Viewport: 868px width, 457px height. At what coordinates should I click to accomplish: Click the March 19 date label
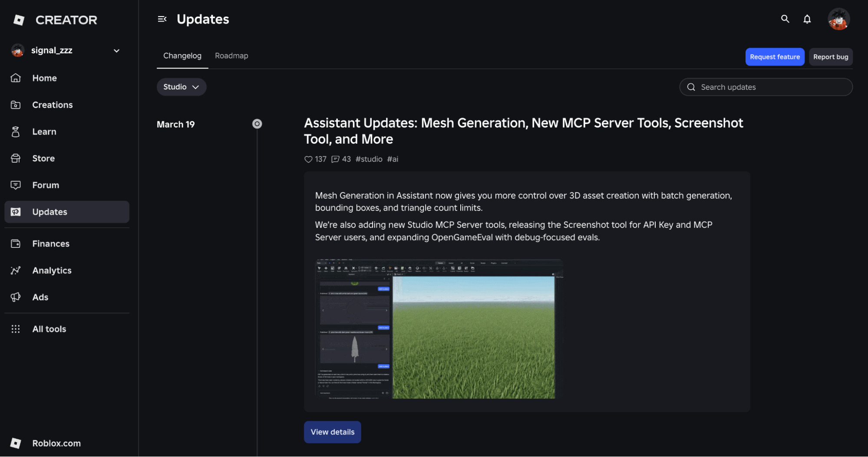click(x=175, y=125)
